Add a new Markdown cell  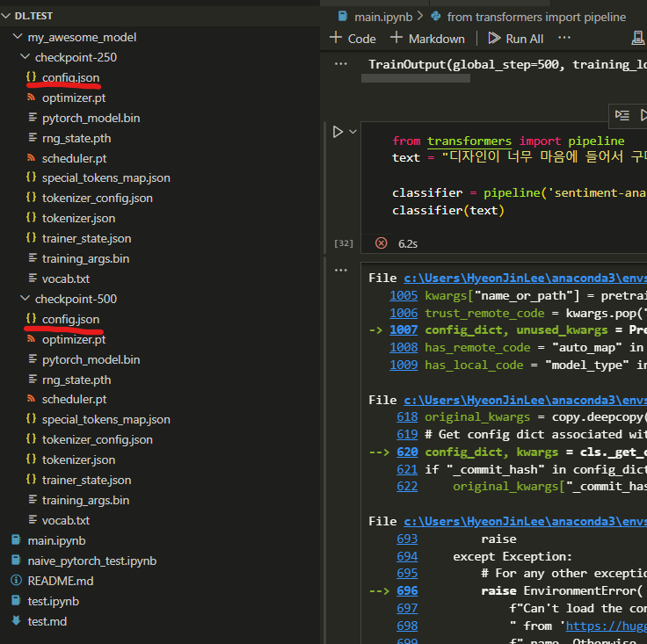427,39
